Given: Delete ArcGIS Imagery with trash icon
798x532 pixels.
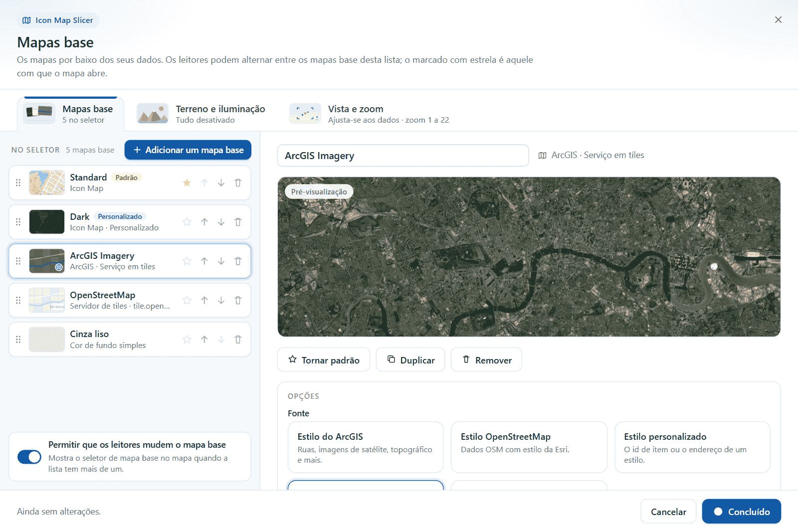Looking at the screenshot, I should tap(238, 261).
